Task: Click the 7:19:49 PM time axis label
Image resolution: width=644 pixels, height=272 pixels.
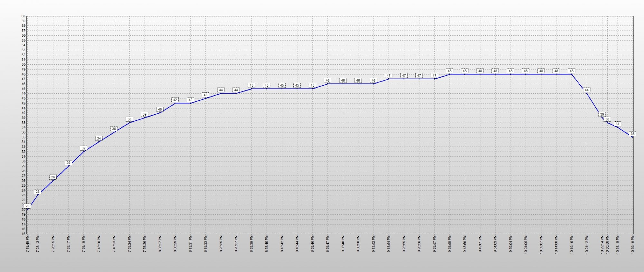Action: [x=28, y=245]
